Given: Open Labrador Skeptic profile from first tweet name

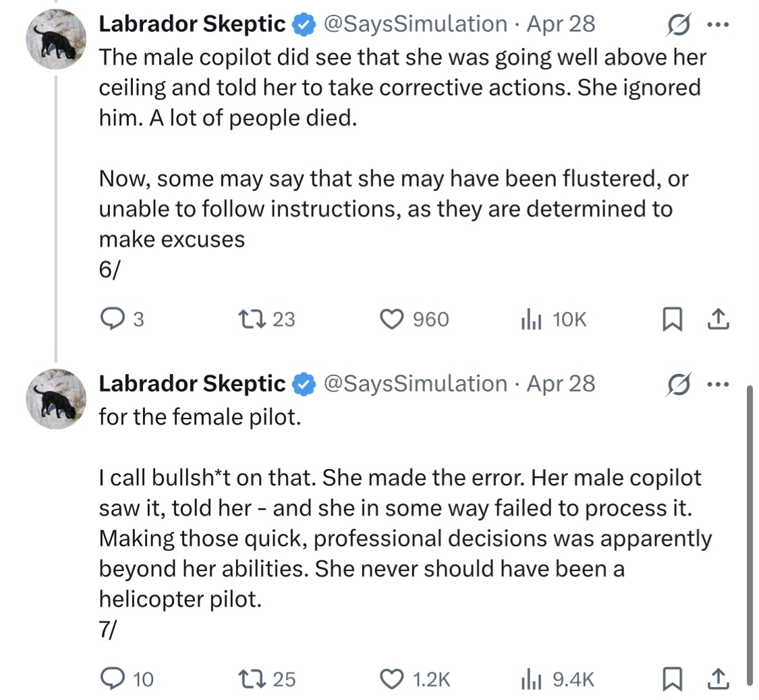Looking at the screenshot, I should click(x=192, y=24).
